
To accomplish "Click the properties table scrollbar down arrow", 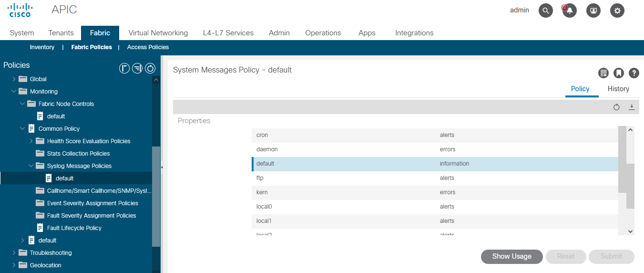I will pos(630,231).
